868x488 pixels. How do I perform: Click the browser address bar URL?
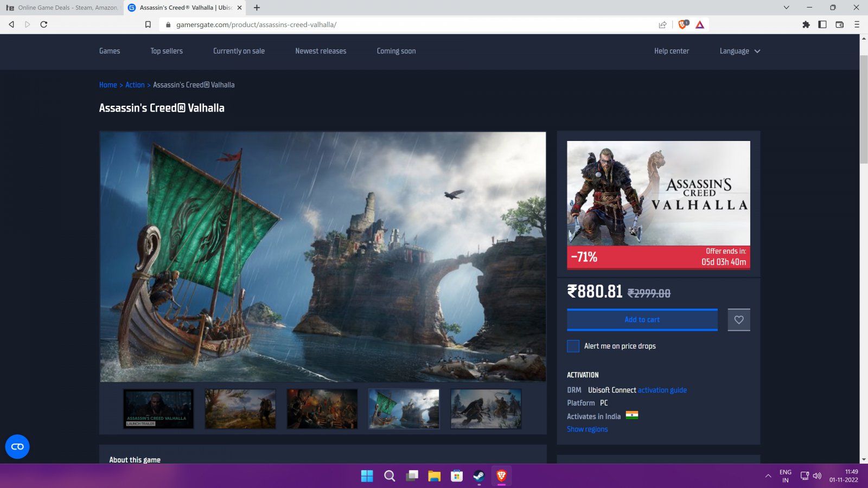point(256,24)
